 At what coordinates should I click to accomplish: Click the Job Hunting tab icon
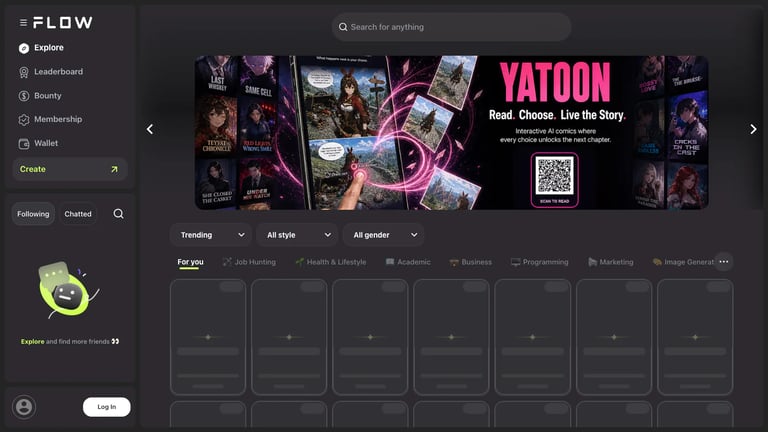coord(226,262)
